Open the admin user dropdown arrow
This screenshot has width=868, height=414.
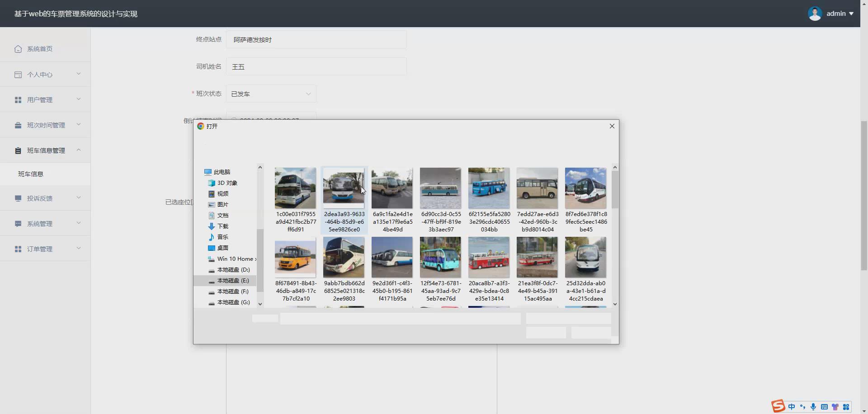point(851,14)
